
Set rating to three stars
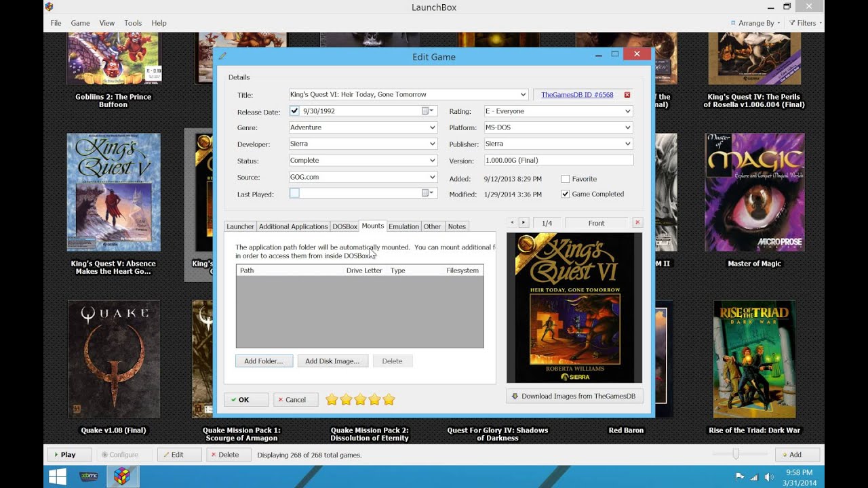[x=360, y=400]
